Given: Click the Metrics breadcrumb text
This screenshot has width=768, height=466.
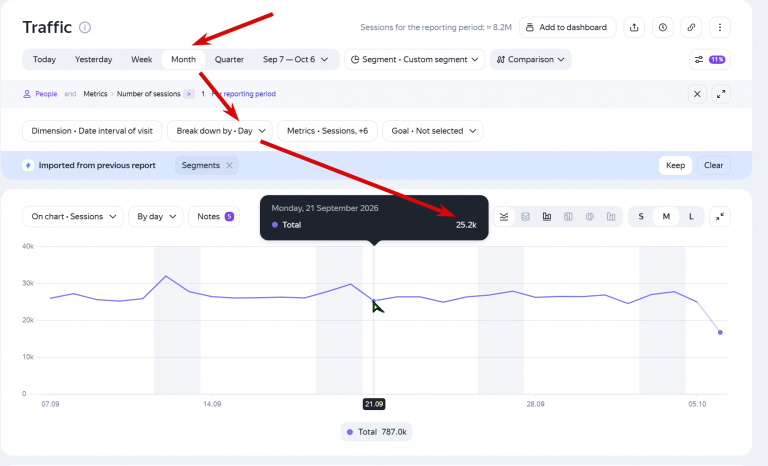Looking at the screenshot, I should [x=95, y=94].
